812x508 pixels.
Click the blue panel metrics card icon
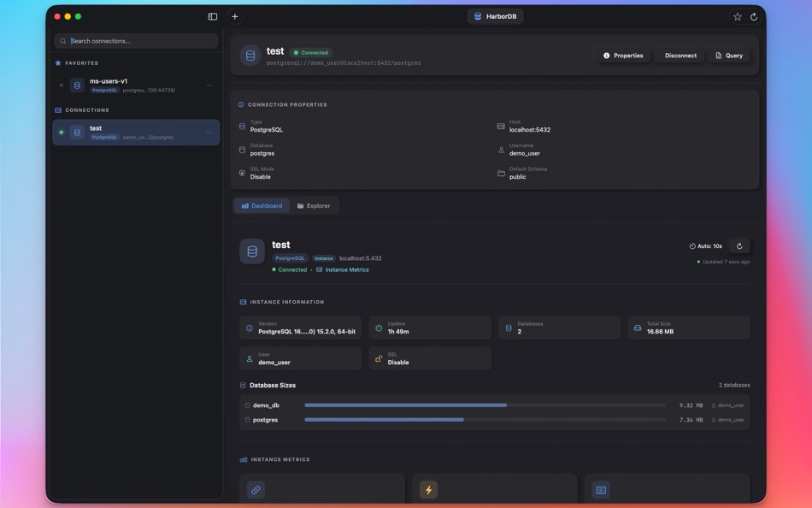601,489
